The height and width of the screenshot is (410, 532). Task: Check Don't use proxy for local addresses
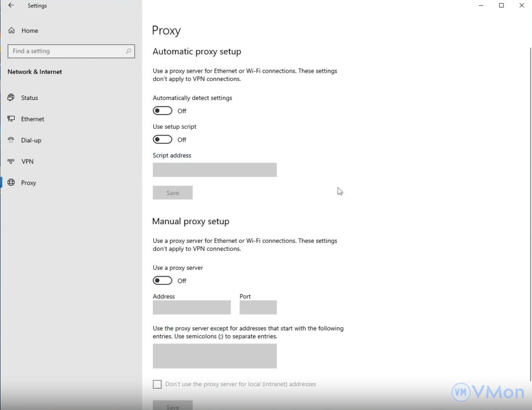[x=157, y=385]
